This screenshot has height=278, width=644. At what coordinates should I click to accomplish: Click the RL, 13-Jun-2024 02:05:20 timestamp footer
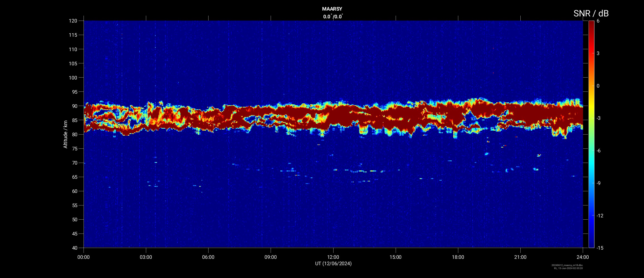pos(568,268)
